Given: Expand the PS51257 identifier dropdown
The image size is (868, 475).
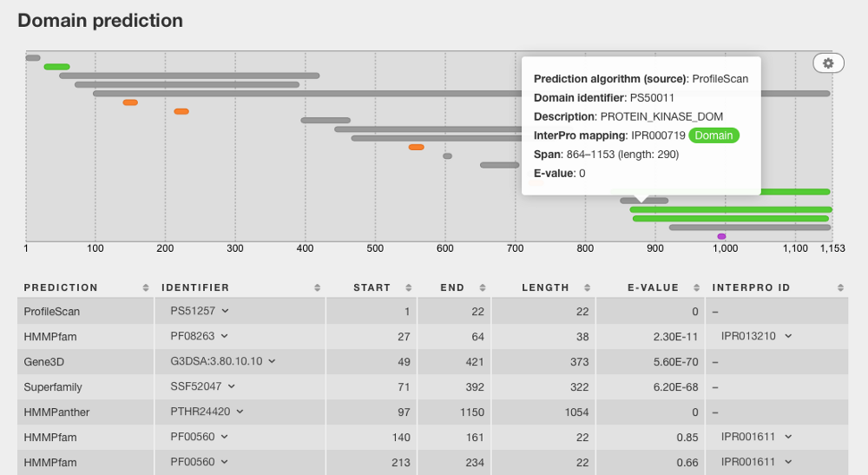Looking at the screenshot, I should (225, 311).
